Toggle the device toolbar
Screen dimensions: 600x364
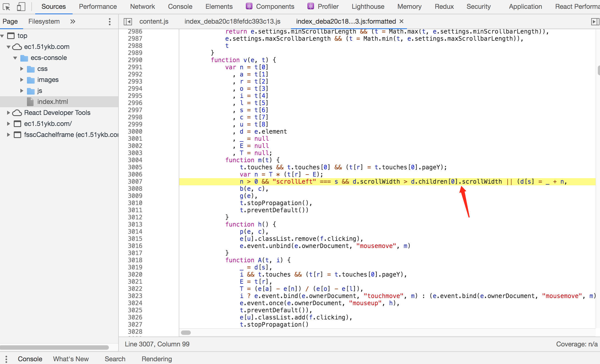click(21, 7)
